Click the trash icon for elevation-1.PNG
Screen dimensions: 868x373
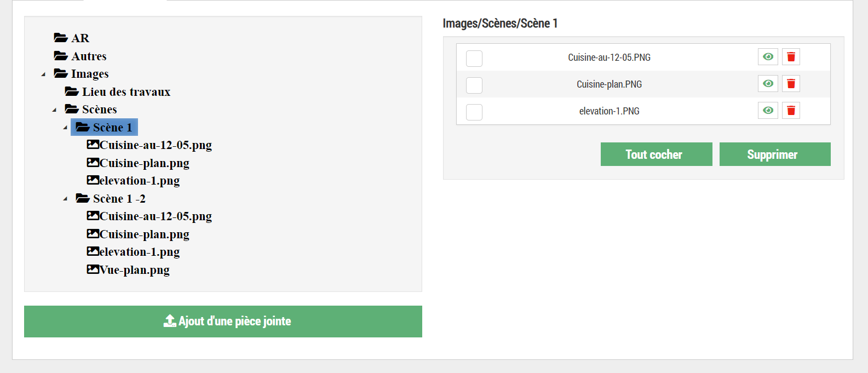click(791, 111)
